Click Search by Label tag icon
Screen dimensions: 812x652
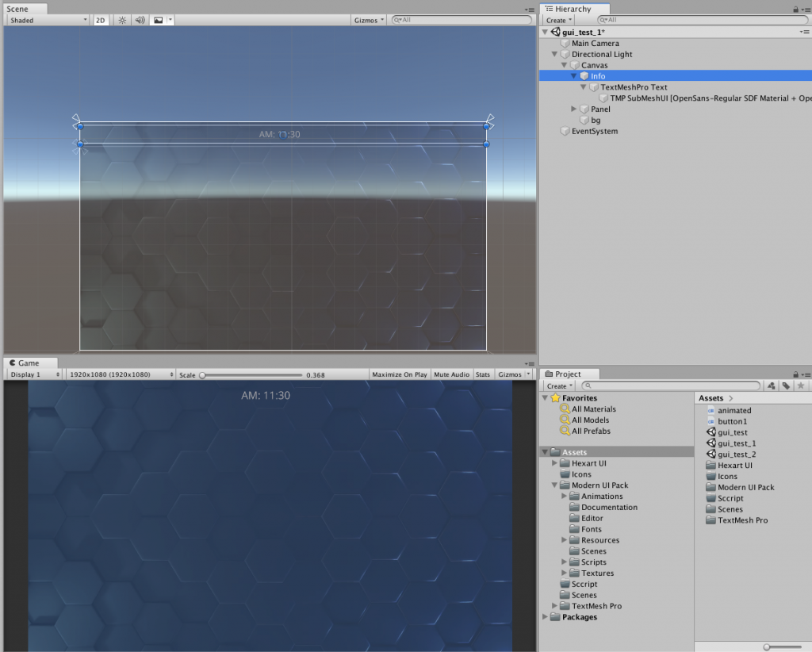pos(785,385)
